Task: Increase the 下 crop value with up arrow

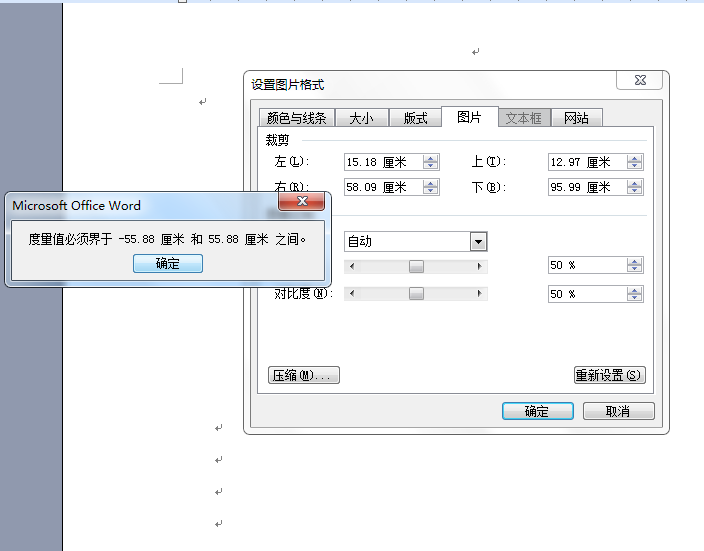Action: 634,184
